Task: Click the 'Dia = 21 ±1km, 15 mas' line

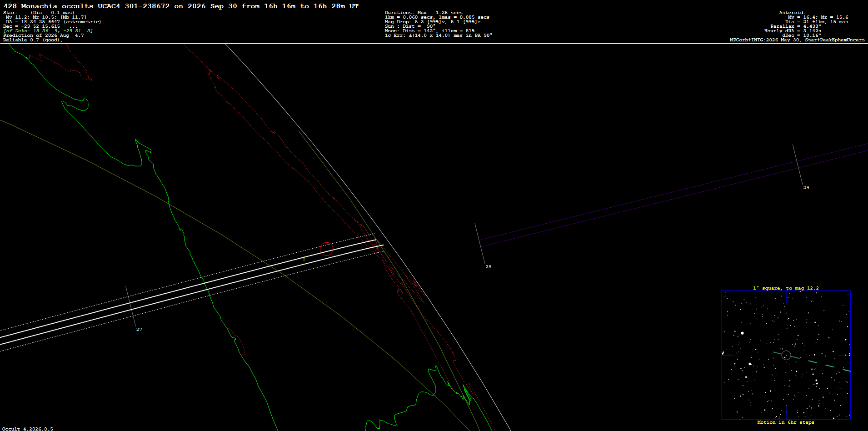Action: pyautogui.click(x=817, y=22)
